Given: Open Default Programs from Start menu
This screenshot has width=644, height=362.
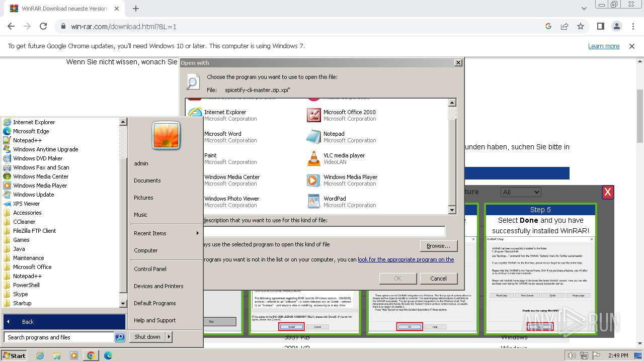Looking at the screenshot, I should click(x=155, y=303).
